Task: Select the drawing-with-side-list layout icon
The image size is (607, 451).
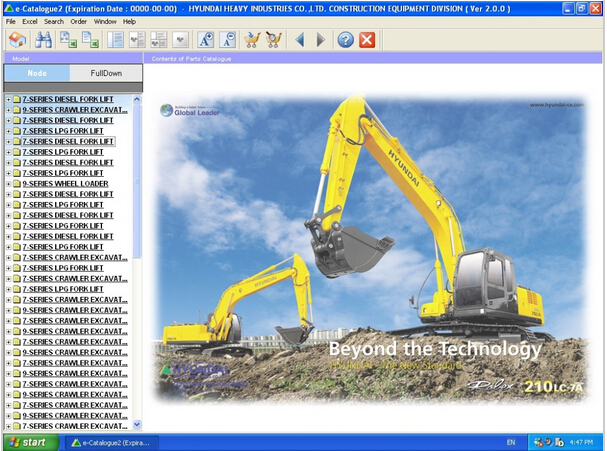Action: point(137,40)
